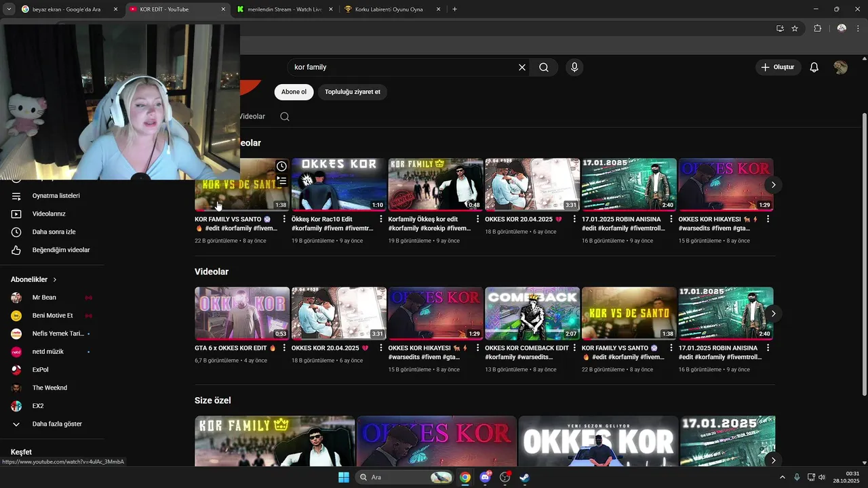Search within the channel using magnifier icon
The height and width of the screenshot is (488, 868).
point(285,117)
